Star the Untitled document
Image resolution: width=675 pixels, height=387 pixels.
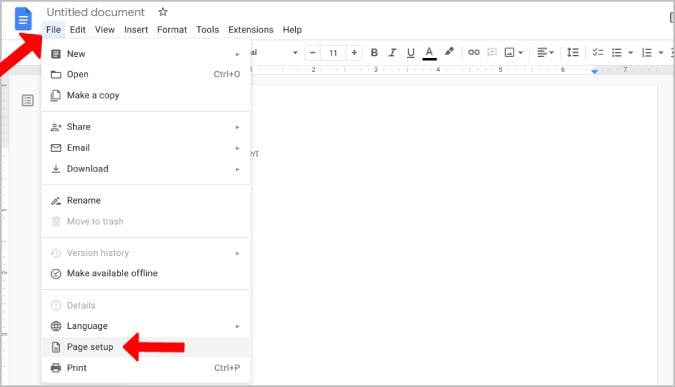[163, 12]
